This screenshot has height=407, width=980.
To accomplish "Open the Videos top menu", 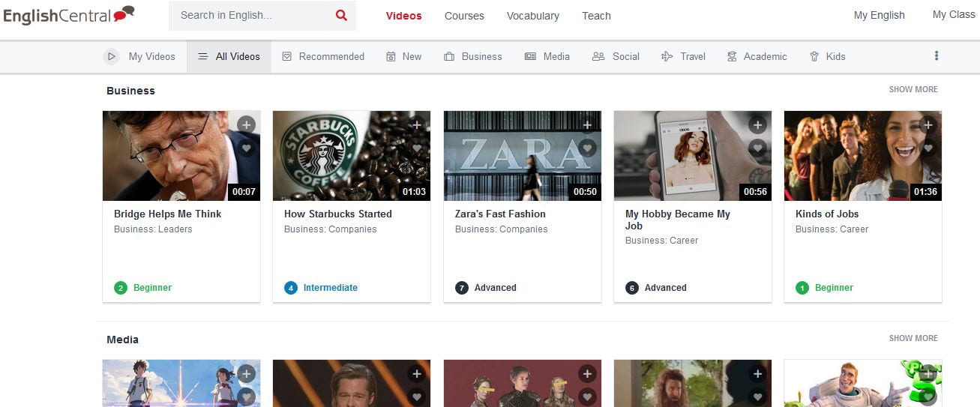I will coord(403,16).
